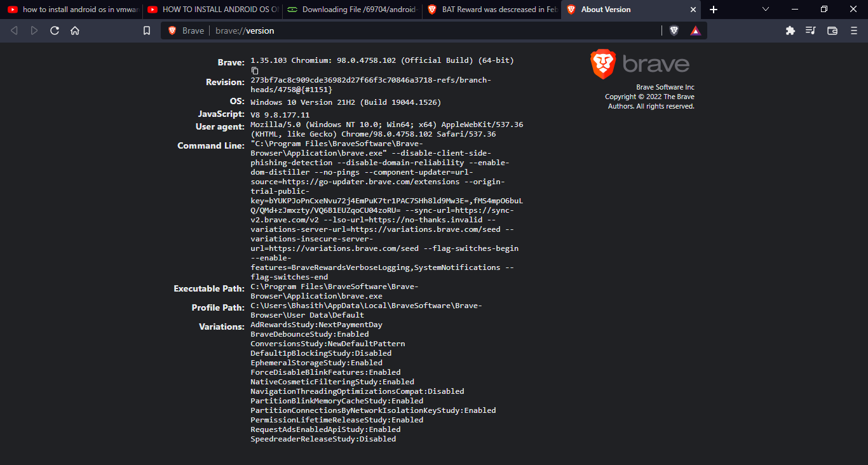Click the 'Revision:' label
This screenshot has width=868, height=465.
(225, 82)
